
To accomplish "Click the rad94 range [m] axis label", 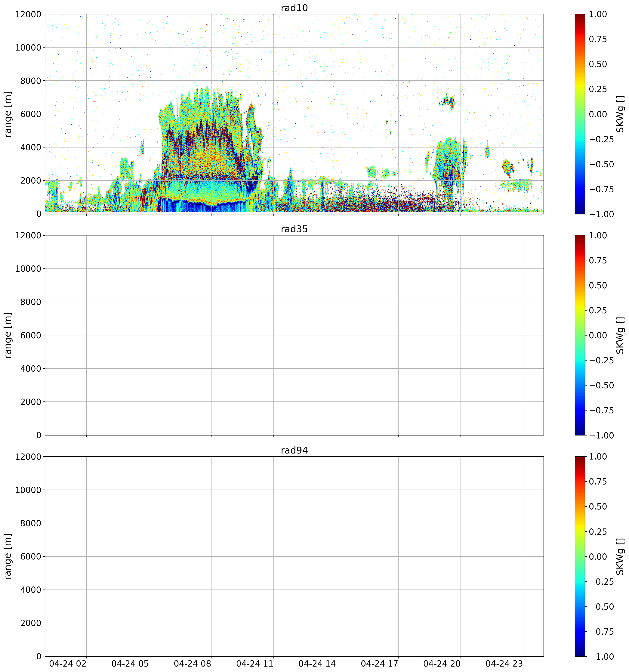I will pyautogui.click(x=8, y=556).
